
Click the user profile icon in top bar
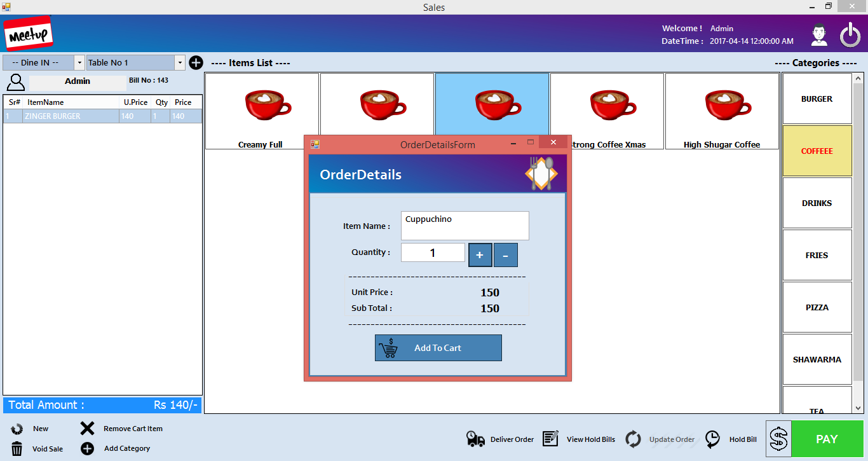819,35
